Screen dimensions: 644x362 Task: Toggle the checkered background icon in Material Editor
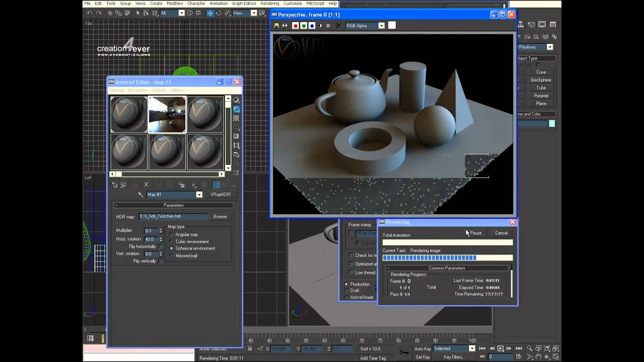(236, 118)
